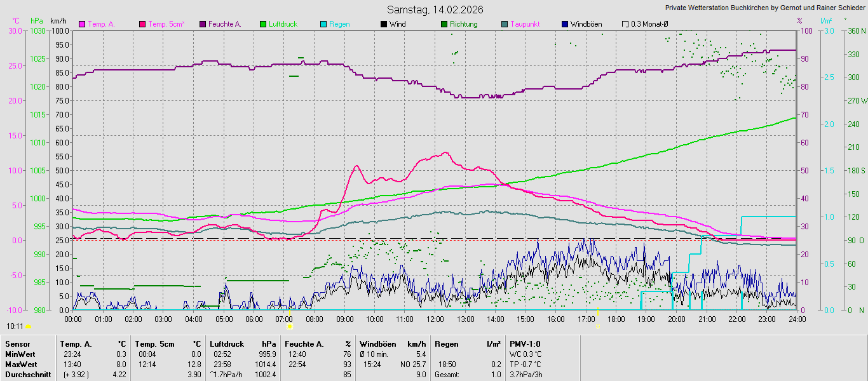
Task: Click the pink Temp. 5cm legend square
Action: click(142, 24)
